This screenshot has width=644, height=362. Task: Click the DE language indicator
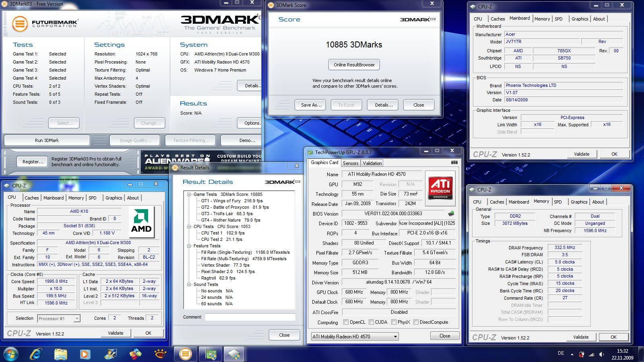coord(561,353)
